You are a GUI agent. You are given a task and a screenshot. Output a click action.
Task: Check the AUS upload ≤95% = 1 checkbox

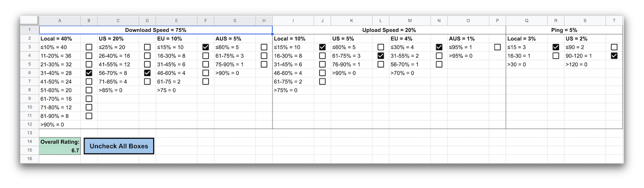[x=498, y=47]
